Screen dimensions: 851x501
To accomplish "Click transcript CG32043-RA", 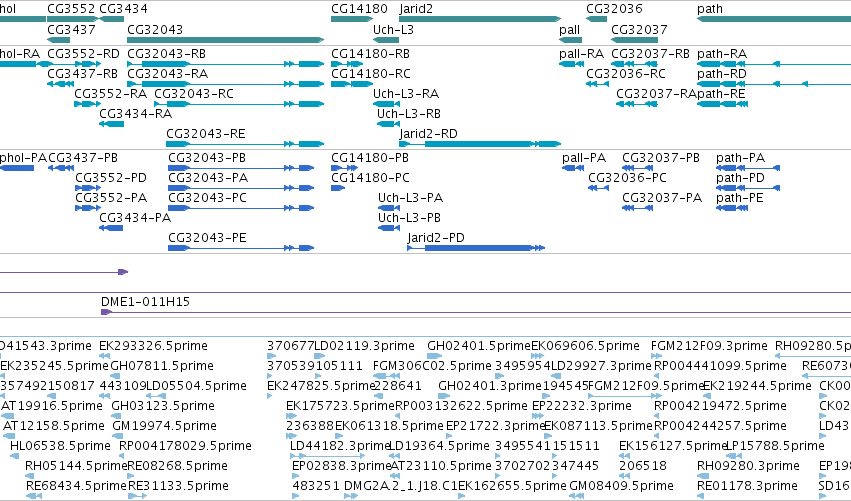I will pyautogui.click(x=168, y=74).
